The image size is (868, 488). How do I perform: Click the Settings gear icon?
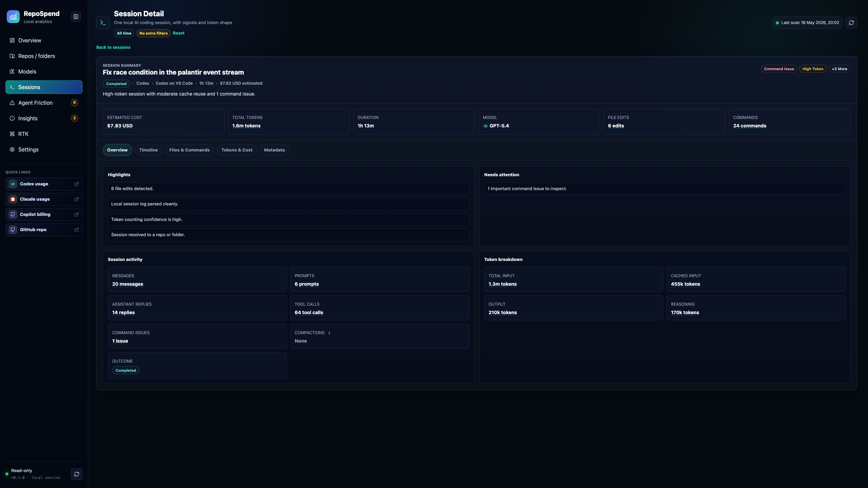click(x=12, y=149)
